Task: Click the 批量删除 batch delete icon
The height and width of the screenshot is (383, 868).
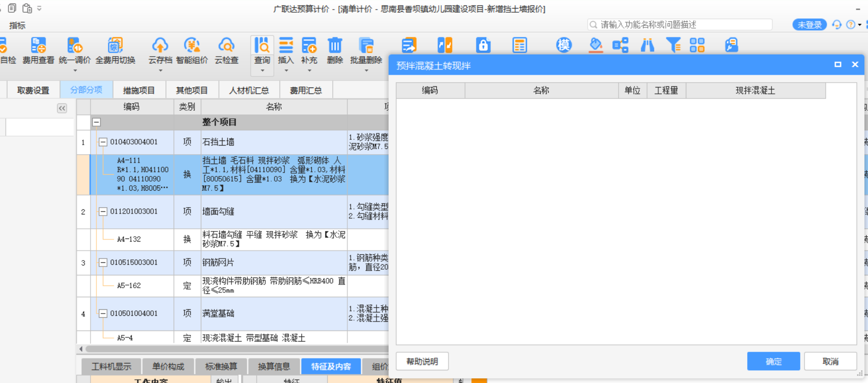Action: click(366, 46)
